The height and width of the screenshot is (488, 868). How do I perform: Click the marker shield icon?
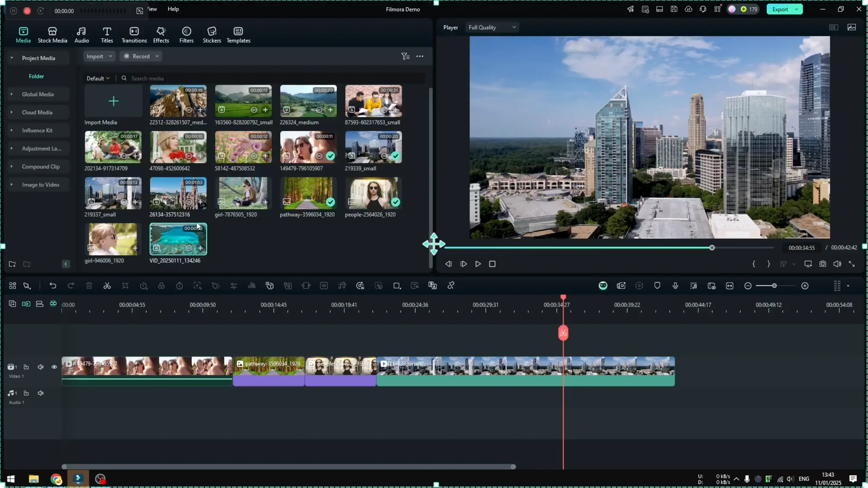tap(657, 286)
